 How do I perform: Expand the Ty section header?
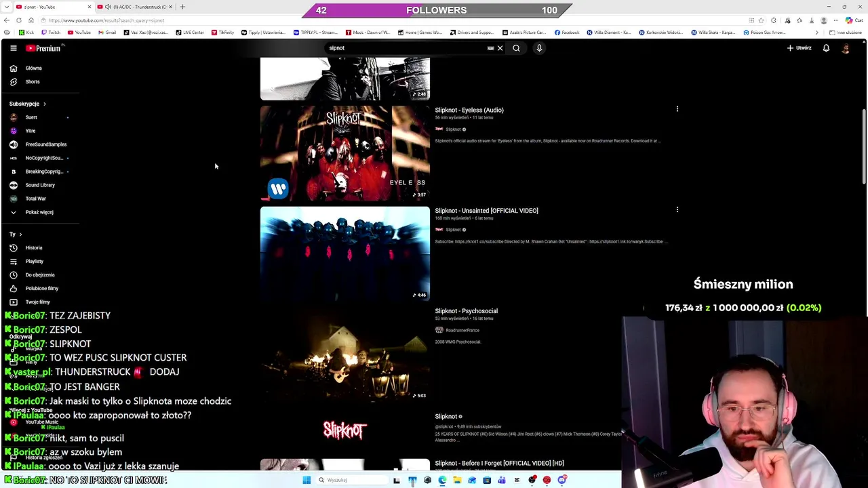16,235
